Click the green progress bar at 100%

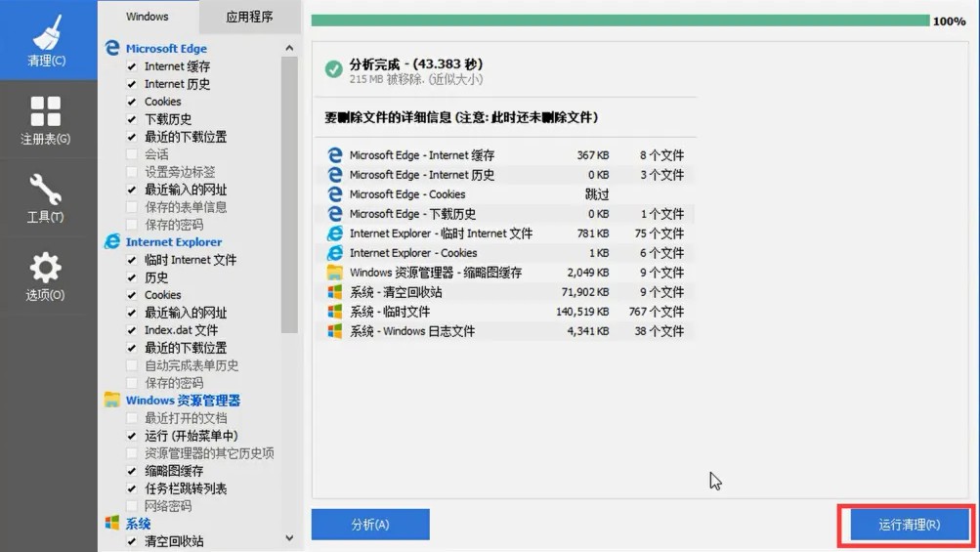(x=619, y=21)
